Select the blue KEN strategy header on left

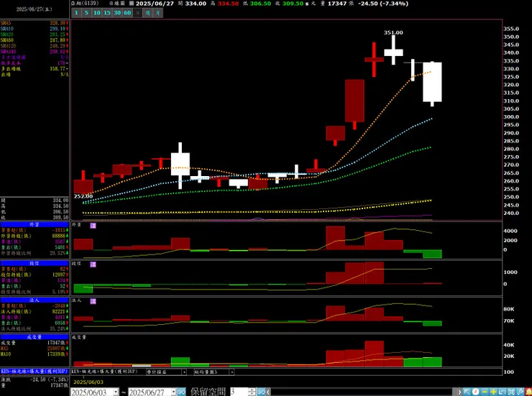point(35,372)
